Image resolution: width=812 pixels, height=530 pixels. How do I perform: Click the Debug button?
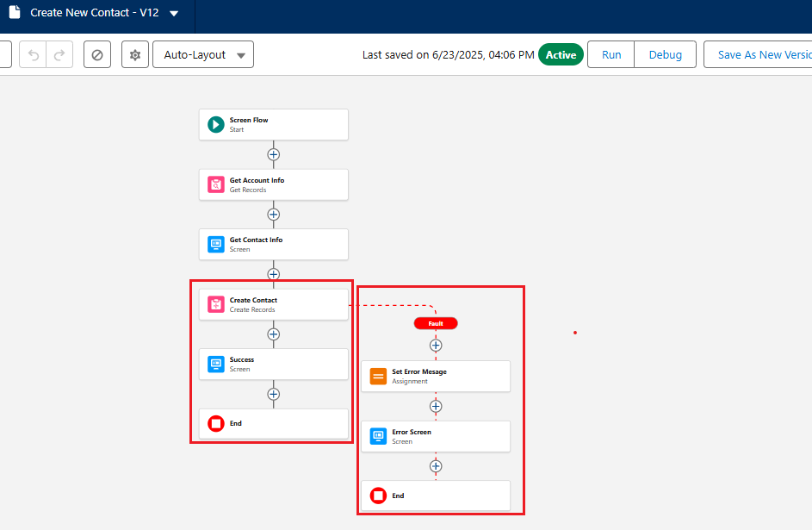click(665, 55)
